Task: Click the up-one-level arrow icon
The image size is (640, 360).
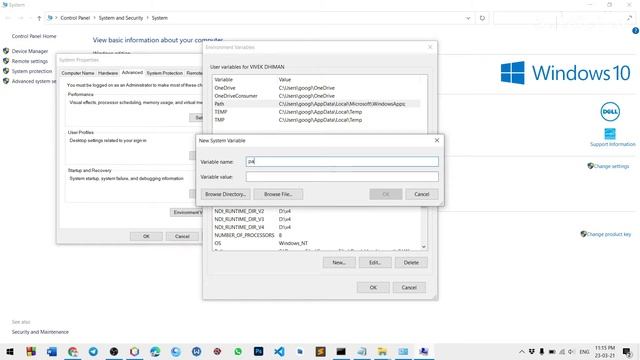Action: [39, 18]
